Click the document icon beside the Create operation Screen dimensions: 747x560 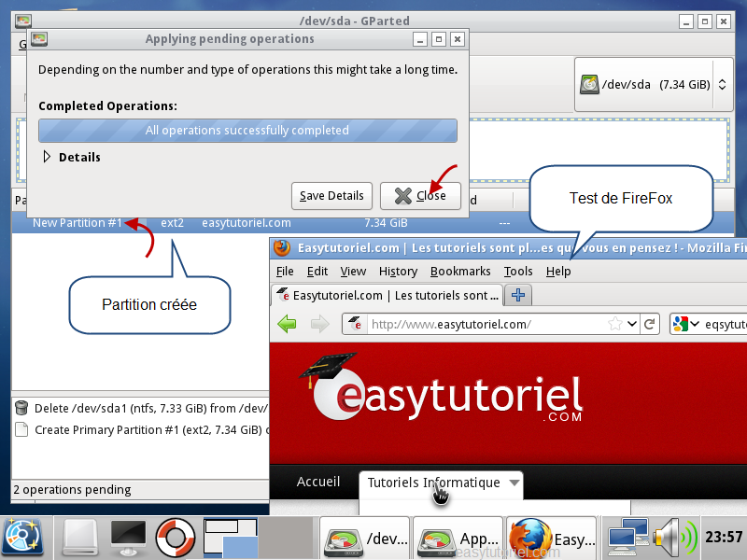click(21, 429)
